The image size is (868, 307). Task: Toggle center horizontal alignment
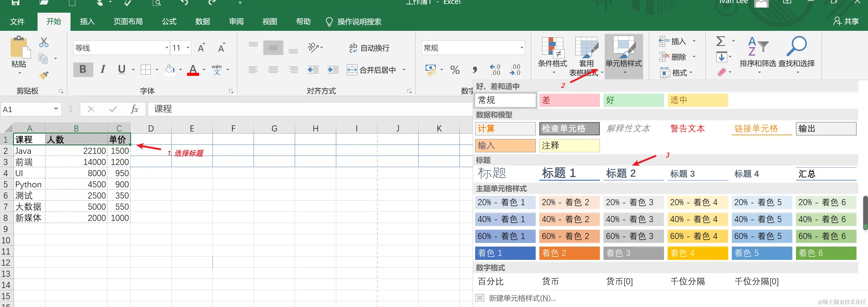point(273,69)
